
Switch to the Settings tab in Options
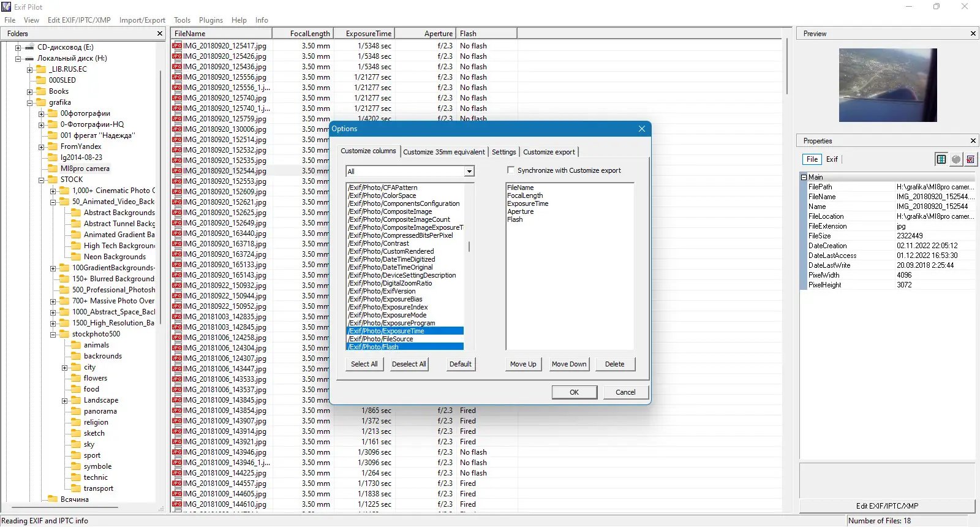(x=504, y=152)
